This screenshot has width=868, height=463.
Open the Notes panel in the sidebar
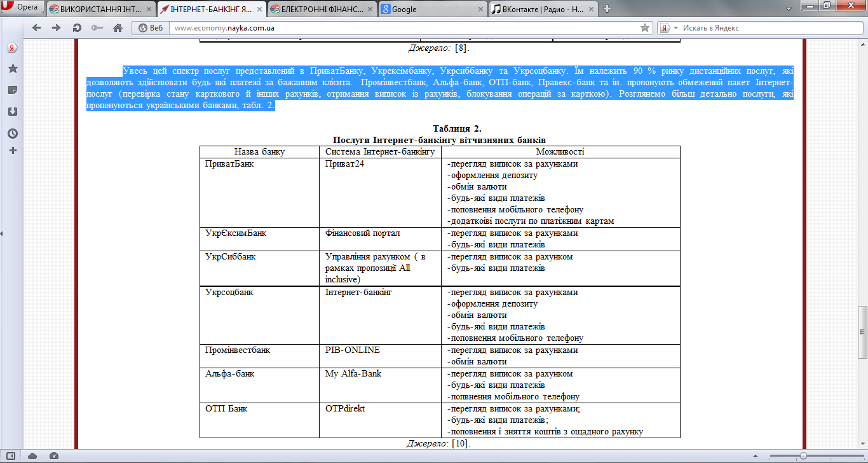[x=12, y=90]
